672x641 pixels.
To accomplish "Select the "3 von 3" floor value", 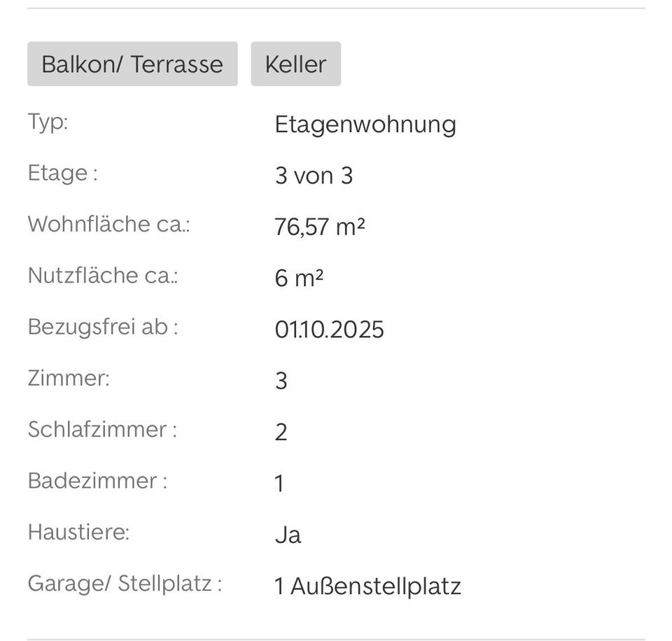I will click(314, 176).
